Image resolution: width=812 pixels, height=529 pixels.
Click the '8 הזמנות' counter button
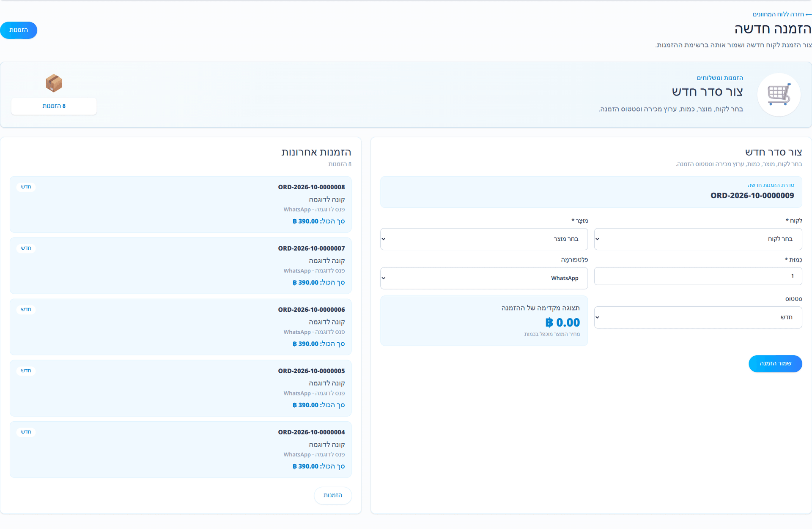pos(54,106)
